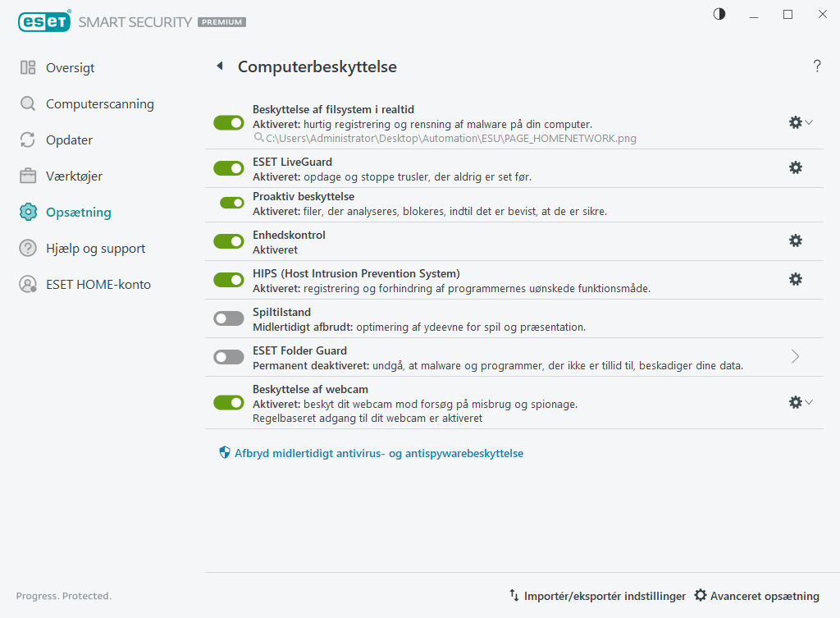Toggle contrast mode icon in title bar
The image size is (840, 618).
point(719,15)
